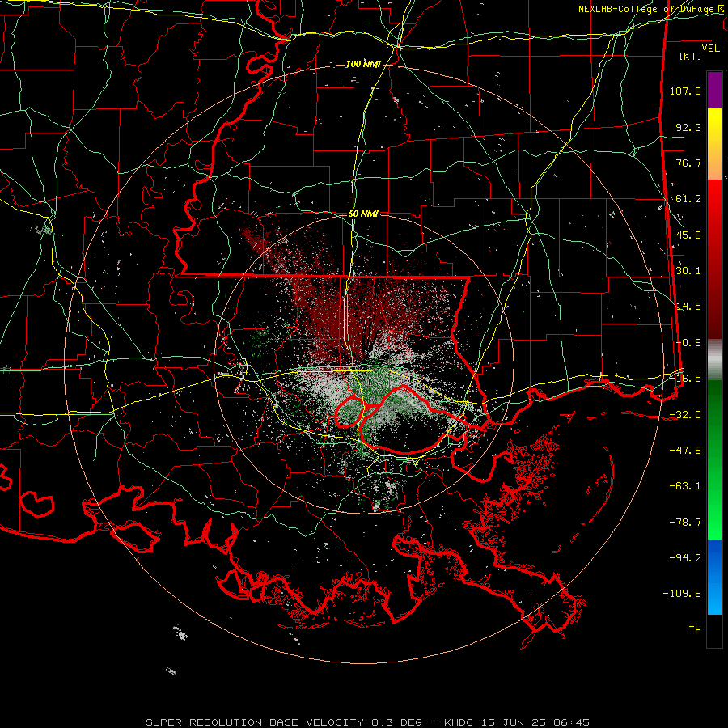Click the TH legend label
The height and width of the screenshot is (728, 728).
pos(695,630)
